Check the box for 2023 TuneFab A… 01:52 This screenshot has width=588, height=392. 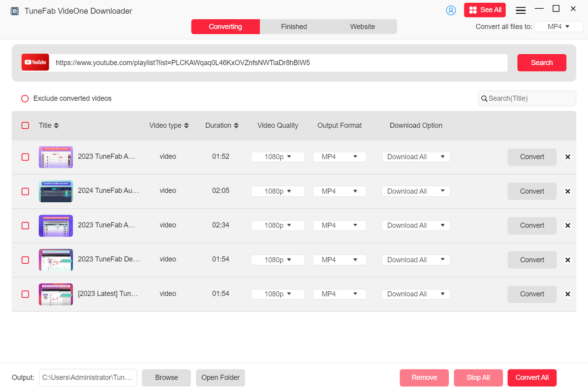coord(25,157)
